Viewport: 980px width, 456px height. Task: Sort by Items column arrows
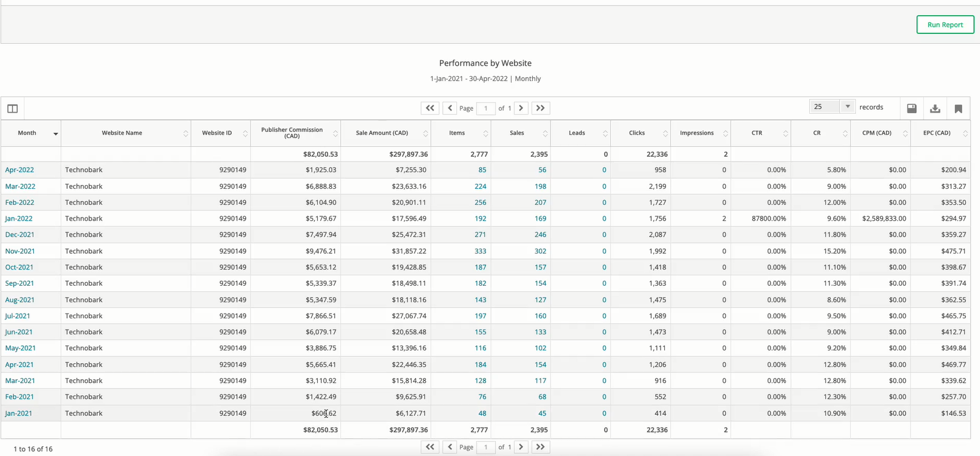(x=485, y=133)
